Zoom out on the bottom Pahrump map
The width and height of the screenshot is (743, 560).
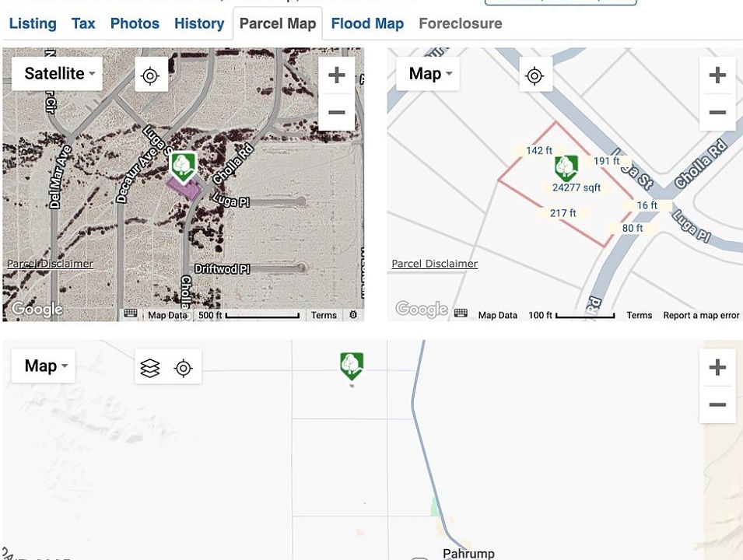[717, 404]
